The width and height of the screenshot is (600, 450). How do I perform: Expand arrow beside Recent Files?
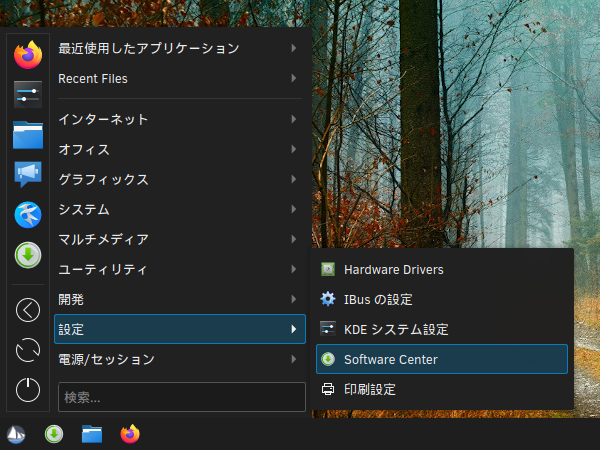point(293,78)
